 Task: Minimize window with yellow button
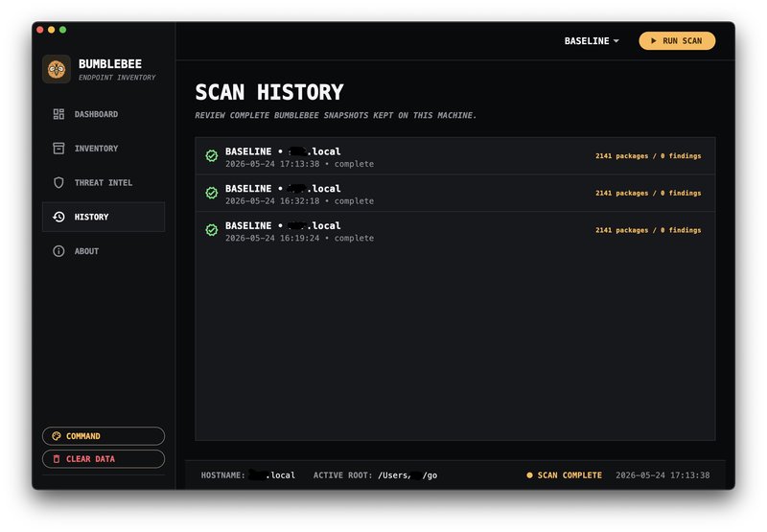click(52, 30)
